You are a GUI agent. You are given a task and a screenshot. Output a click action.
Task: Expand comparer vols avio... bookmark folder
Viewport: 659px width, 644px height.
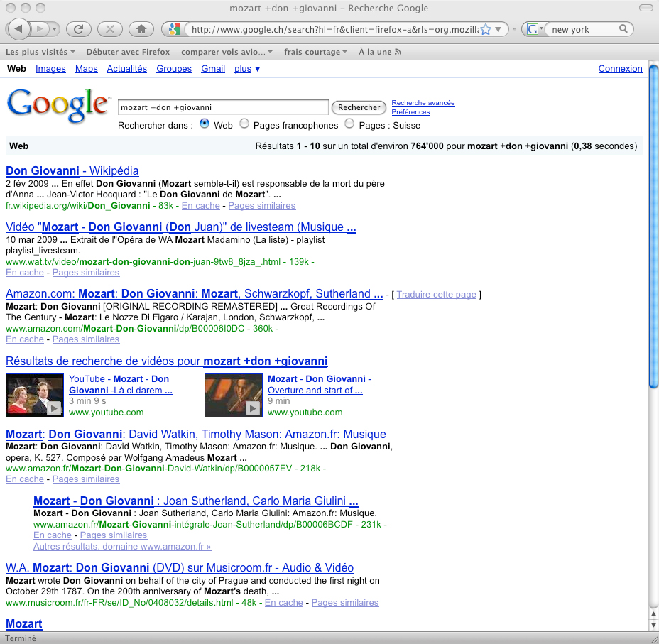click(x=227, y=52)
